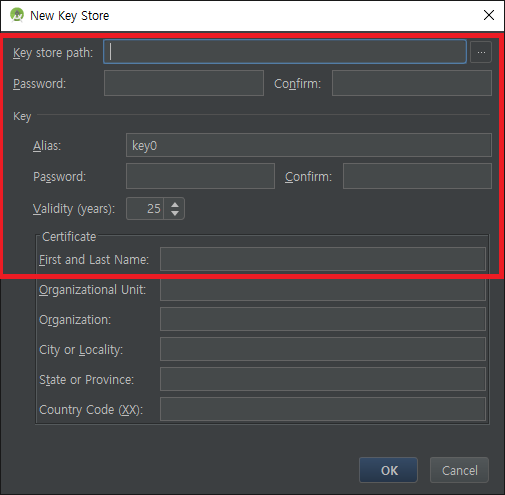
Task: Click the Country Code (XX) field
Action: pyautogui.click(x=323, y=409)
